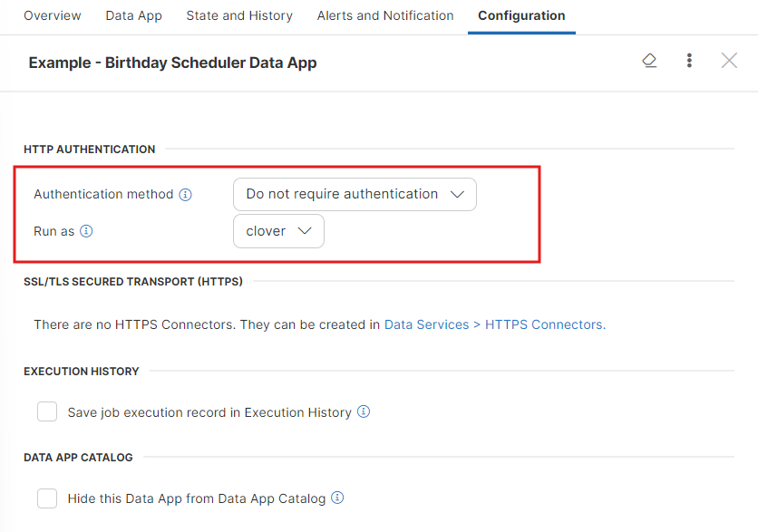The height and width of the screenshot is (532, 758).
Task: Click the info icon beside Save job execution
Action: 364,411
